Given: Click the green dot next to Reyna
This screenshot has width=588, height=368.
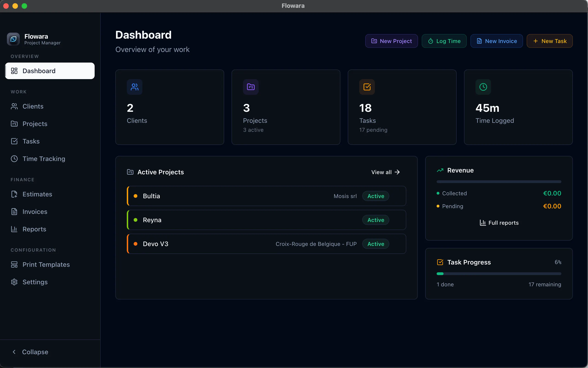Looking at the screenshot, I should click(x=136, y=220).
